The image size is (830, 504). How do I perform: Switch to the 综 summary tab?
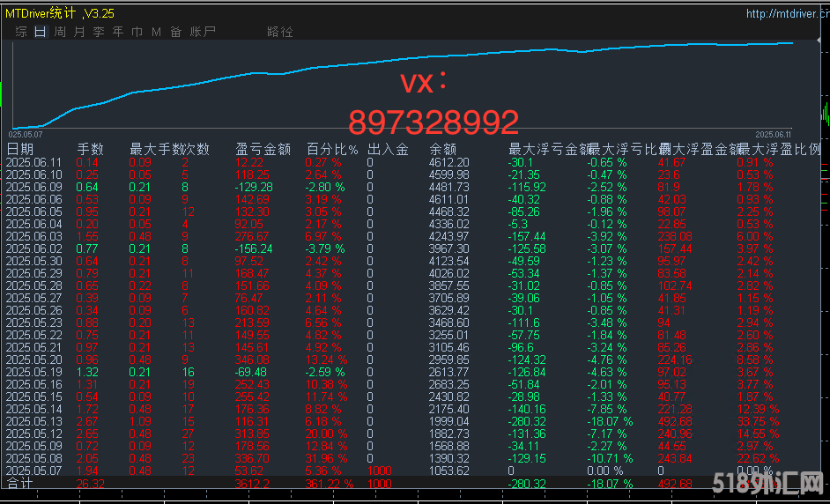(x=20, y=32)
